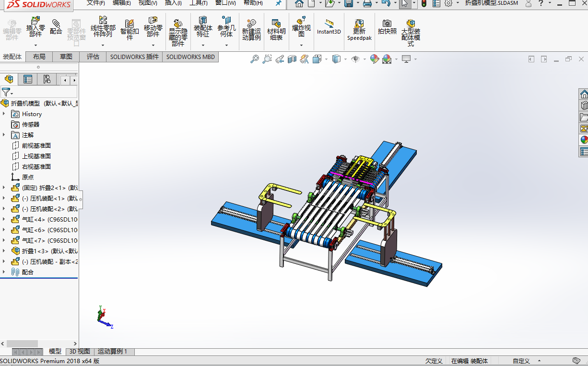Screen dimensions: 588x366
Task: Open appearances color wheel in task pane
Action: (584, 140)
